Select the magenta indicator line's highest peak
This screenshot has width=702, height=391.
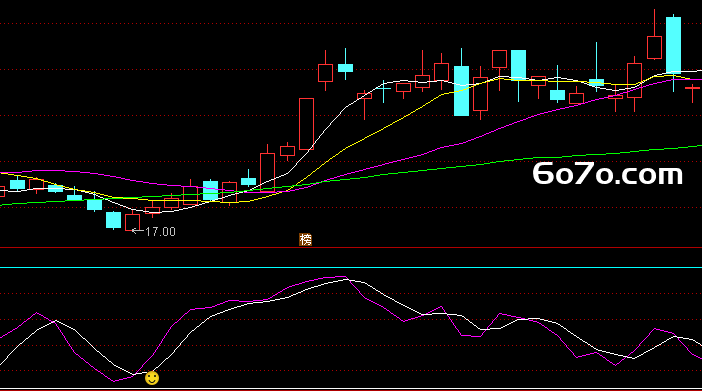(342, 277)
